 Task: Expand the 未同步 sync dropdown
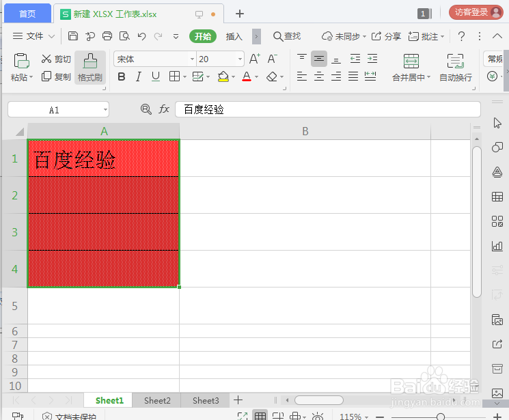click(x=364, y=36)
